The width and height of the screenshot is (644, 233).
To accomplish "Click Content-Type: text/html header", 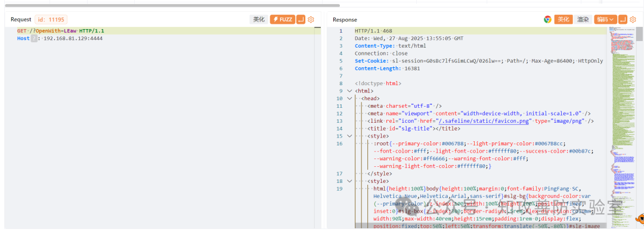I will [390, 46].
